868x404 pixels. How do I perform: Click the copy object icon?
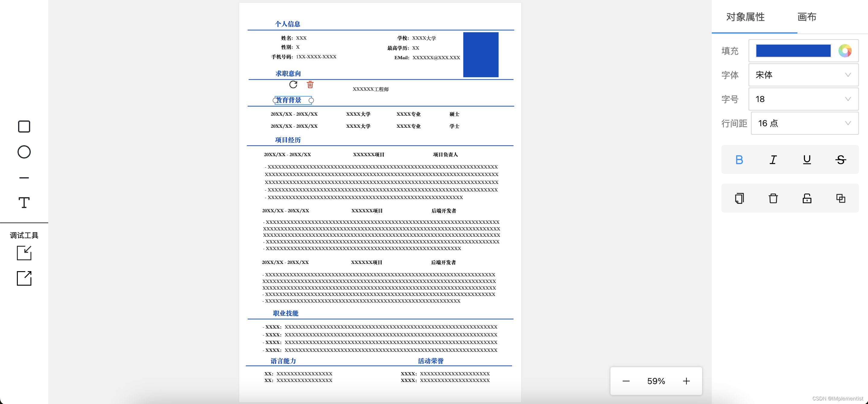tap(739, 198)
